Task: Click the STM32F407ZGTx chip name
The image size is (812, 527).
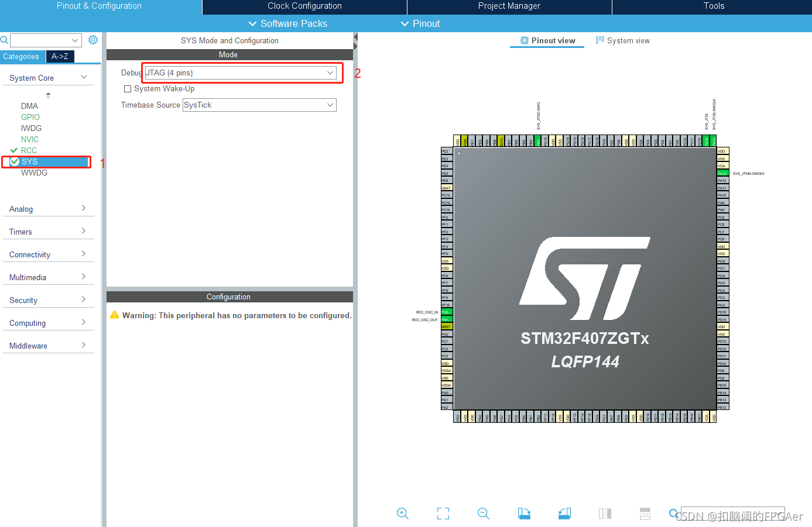Action: [x=585, y=339]
